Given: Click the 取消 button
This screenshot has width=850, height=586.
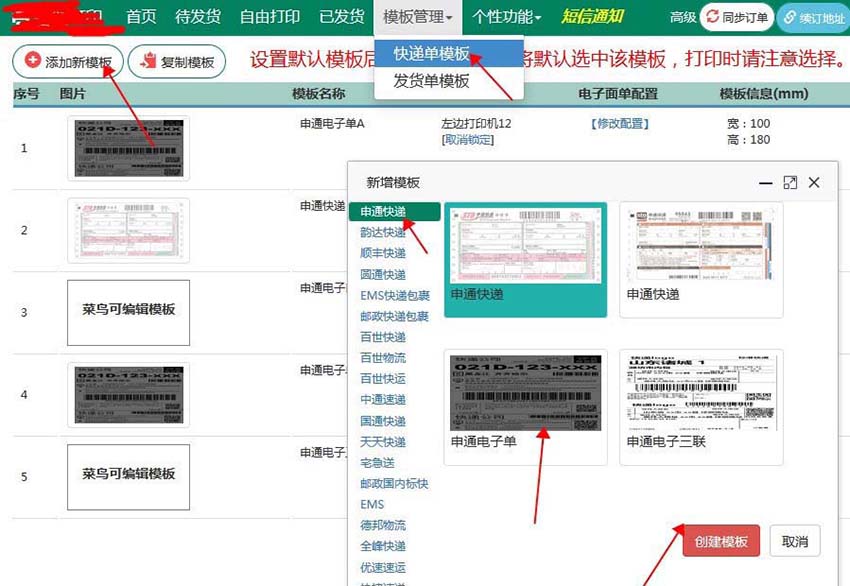Looking at the screenshot, I should (795, 541).
